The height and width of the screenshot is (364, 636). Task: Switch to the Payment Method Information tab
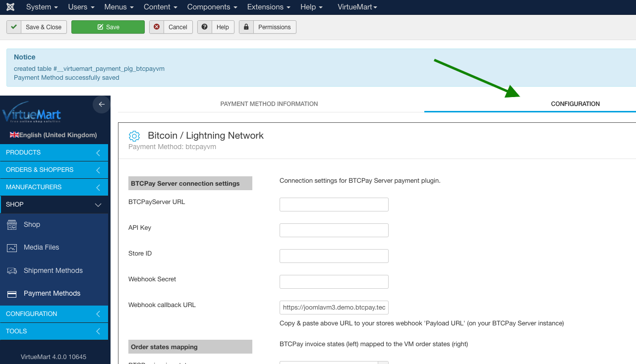(269, 104)
